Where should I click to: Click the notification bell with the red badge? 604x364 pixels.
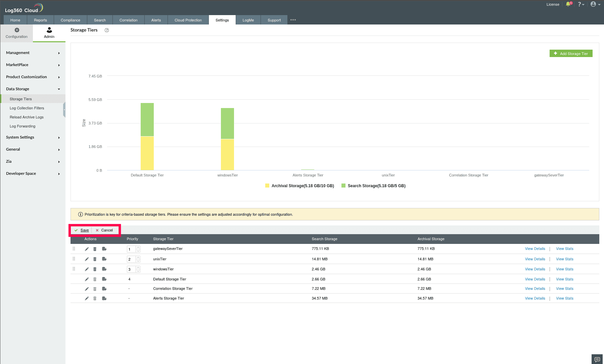569,4
